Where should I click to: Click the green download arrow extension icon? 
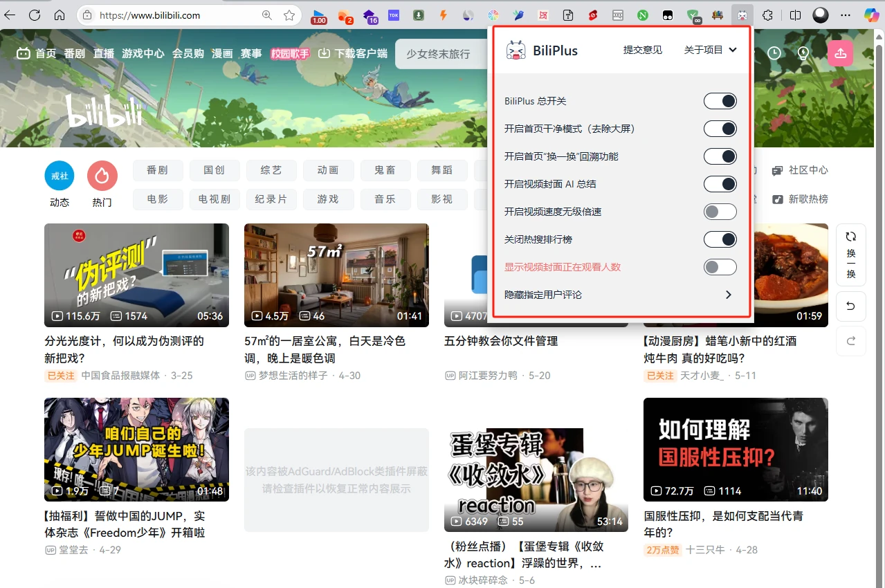coord(419,15)
